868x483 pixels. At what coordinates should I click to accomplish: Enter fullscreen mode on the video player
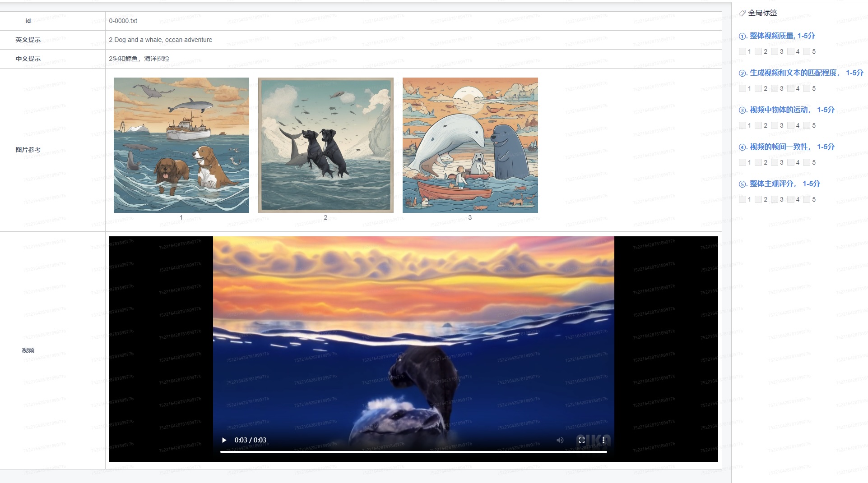[x=582, y=440]
